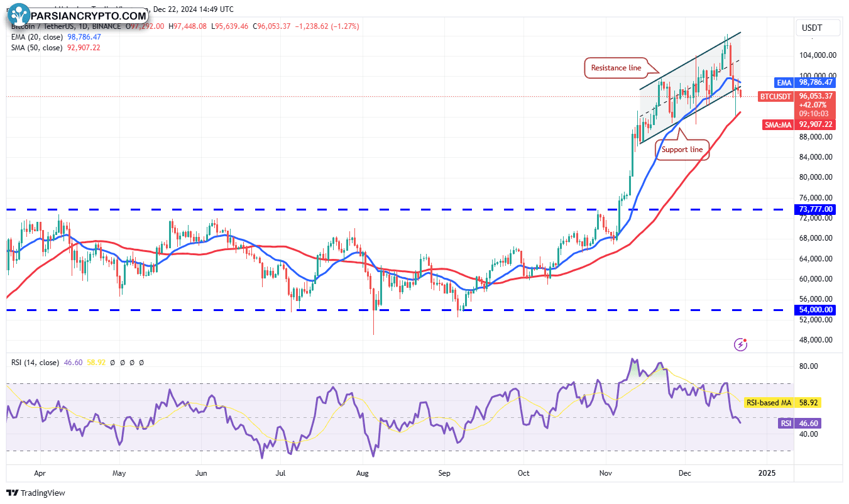The height and width of the screenshot is (504, 849).
Task: Select the Support line callout label
Action: click(682, 150)
